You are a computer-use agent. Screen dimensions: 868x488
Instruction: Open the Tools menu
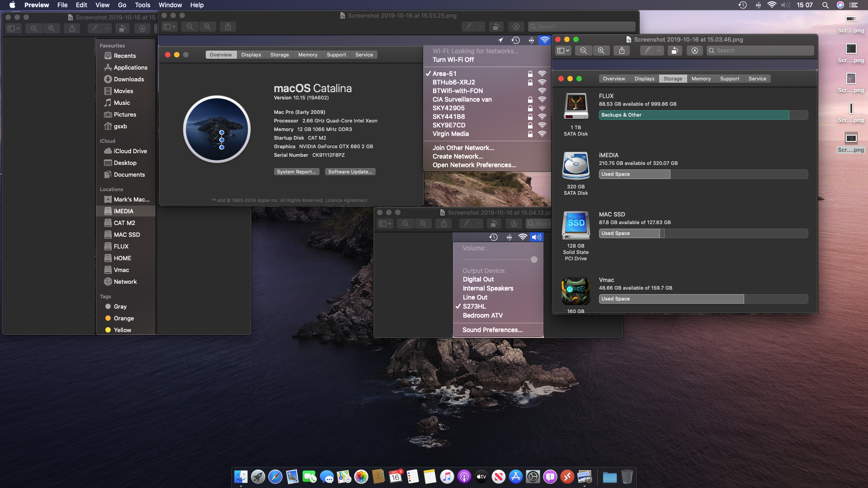tap(142, 5)
